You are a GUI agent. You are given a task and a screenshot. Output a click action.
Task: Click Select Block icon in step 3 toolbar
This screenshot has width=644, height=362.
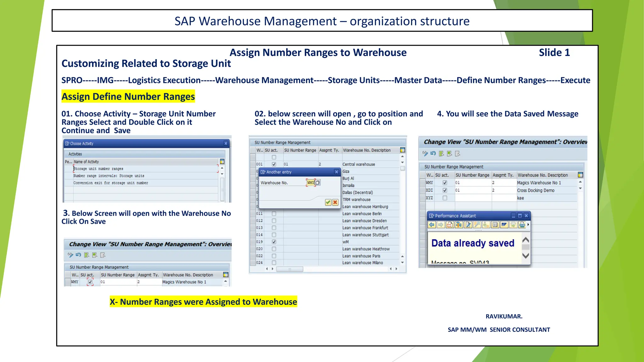point(95,255)
